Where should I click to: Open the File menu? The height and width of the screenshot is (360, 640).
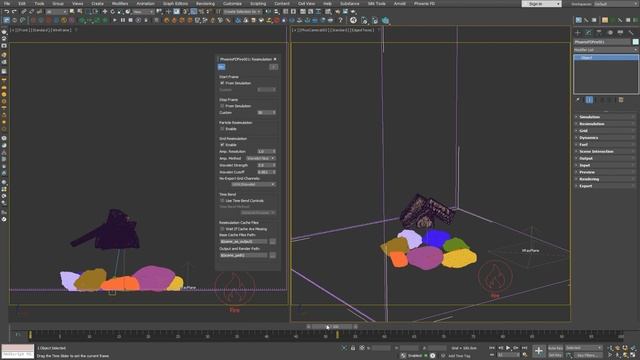click(7, 4)
